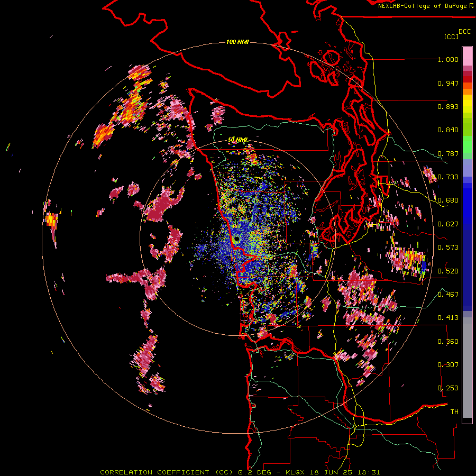The height and width of the screenshot is (476, 476).
Task: Click the 0.520 legend value
Action: point(448,271)
